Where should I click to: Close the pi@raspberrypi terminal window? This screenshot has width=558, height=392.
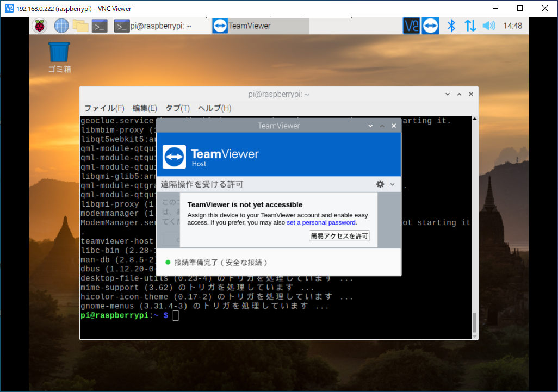471,94
